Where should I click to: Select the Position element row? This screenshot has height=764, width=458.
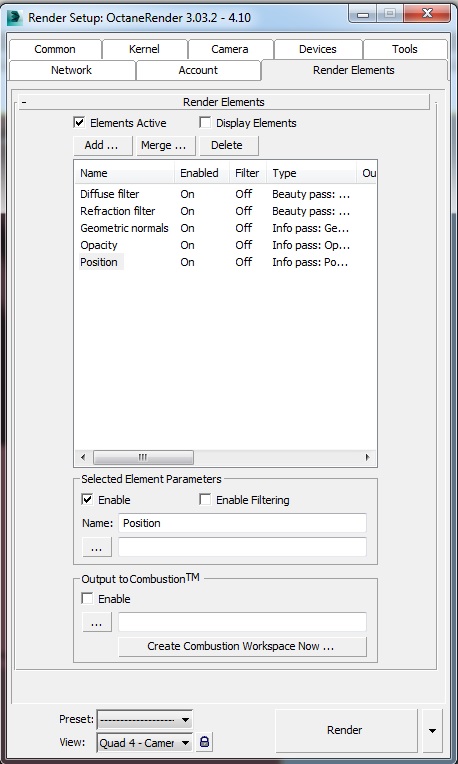(225, 262)
